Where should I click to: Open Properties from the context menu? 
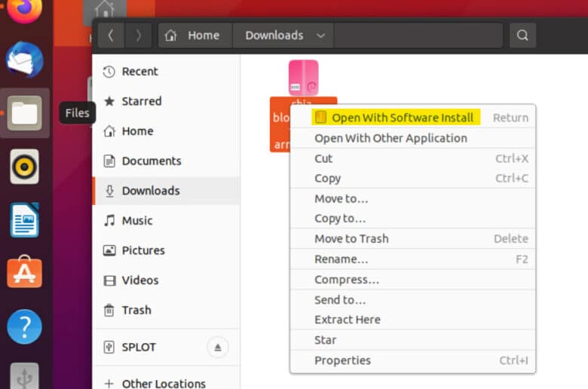coord(413,360)
